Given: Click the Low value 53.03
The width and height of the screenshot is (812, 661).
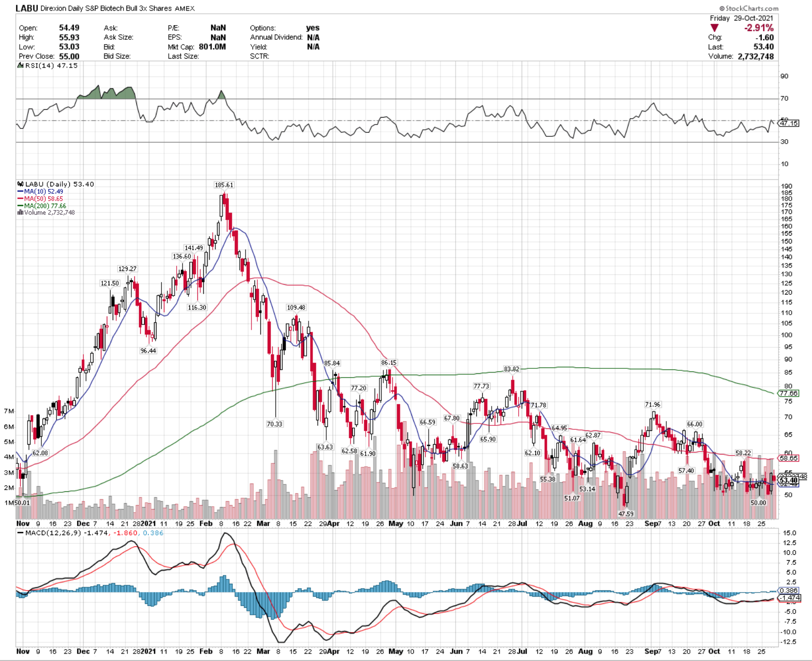Looking at the screenshot, I should (69, 47).
